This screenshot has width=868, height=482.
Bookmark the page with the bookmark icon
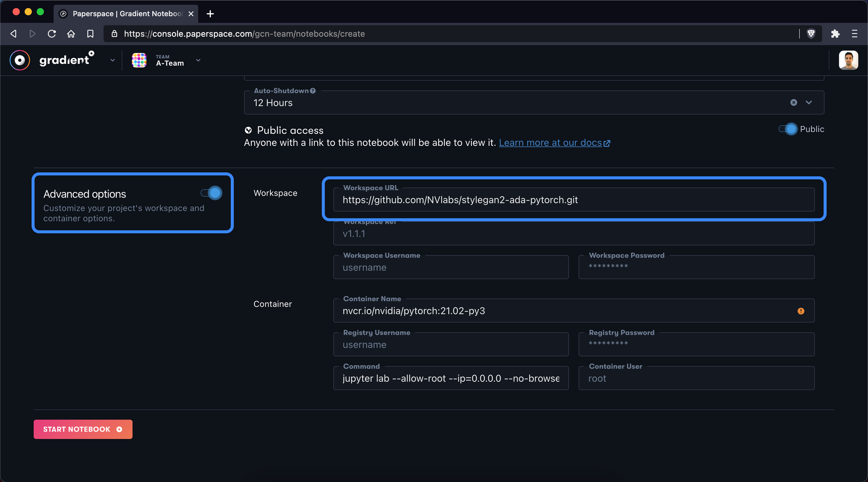(x=90, y=34)
